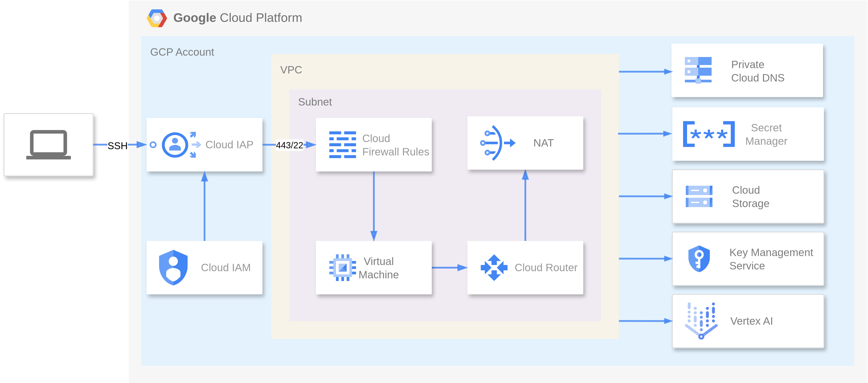
Task: Click the 'Cloud IAM' text
Action: click(x=226, y=267)
